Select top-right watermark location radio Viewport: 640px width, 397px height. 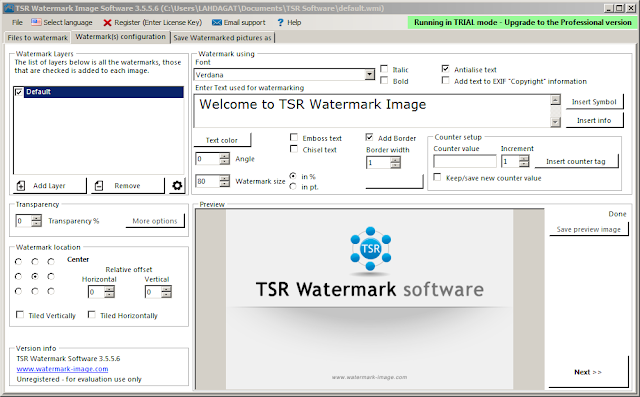(51, 261)
